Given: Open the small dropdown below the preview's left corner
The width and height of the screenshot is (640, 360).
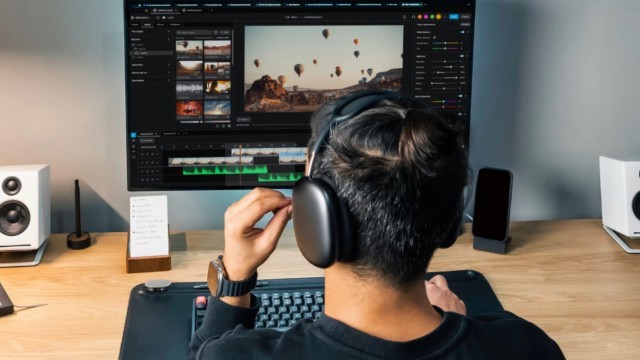Looking at the screenshot, I should point(244,119).
